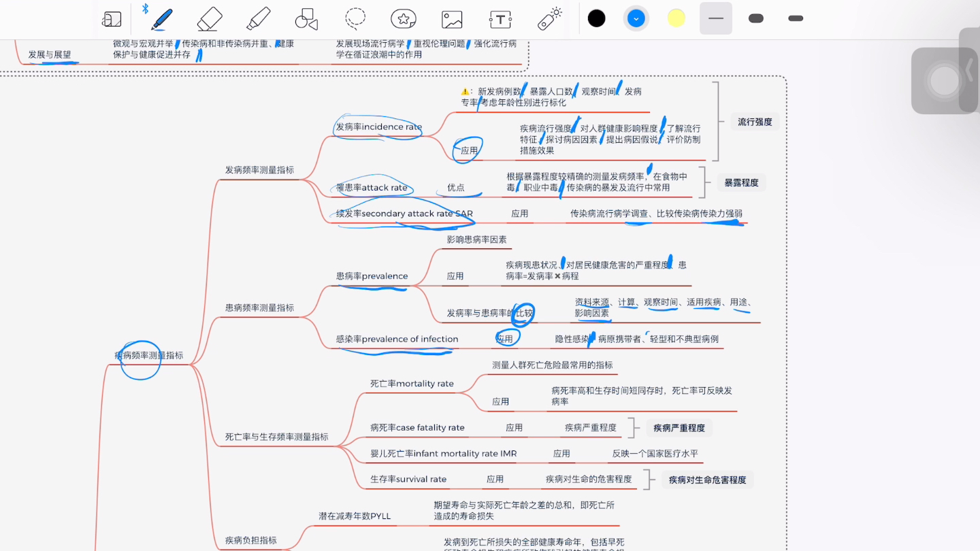Select the Highlighter tool
The width and height of the screenshot is (980, 551).
(258, 18)
